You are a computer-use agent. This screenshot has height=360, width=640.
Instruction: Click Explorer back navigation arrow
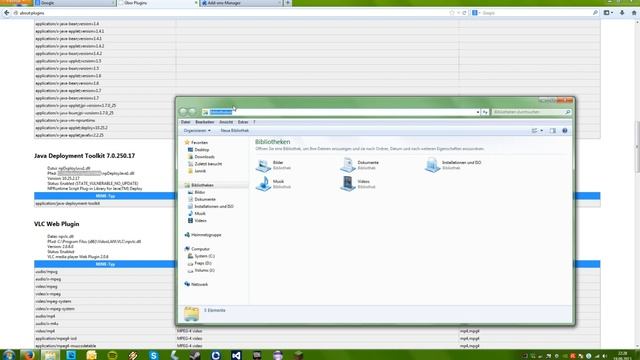[183, 111]
